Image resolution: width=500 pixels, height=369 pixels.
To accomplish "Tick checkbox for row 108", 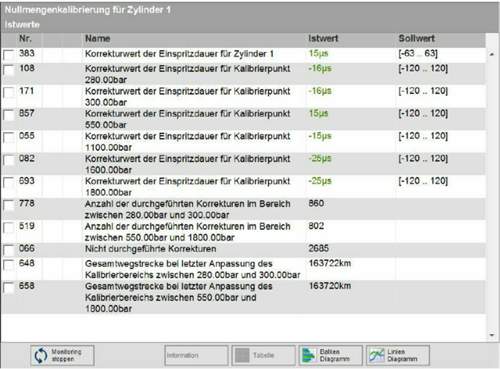I will click(x=9, y=70).
